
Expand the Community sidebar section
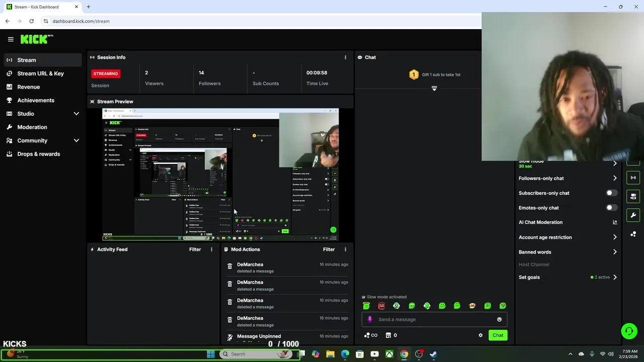click(76, 141)
